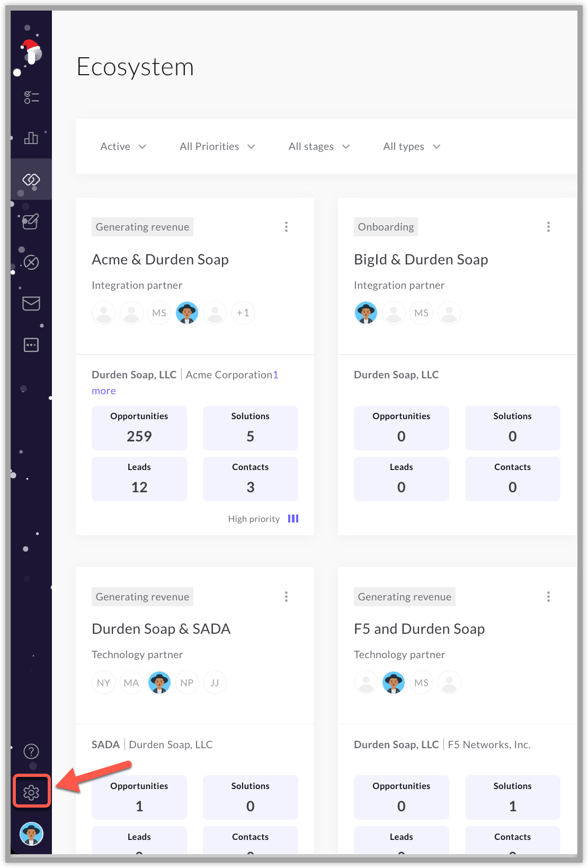Click the NY avatar on SADA card
The width and height of the screenshot is (588, 868).
click(103, 683)
